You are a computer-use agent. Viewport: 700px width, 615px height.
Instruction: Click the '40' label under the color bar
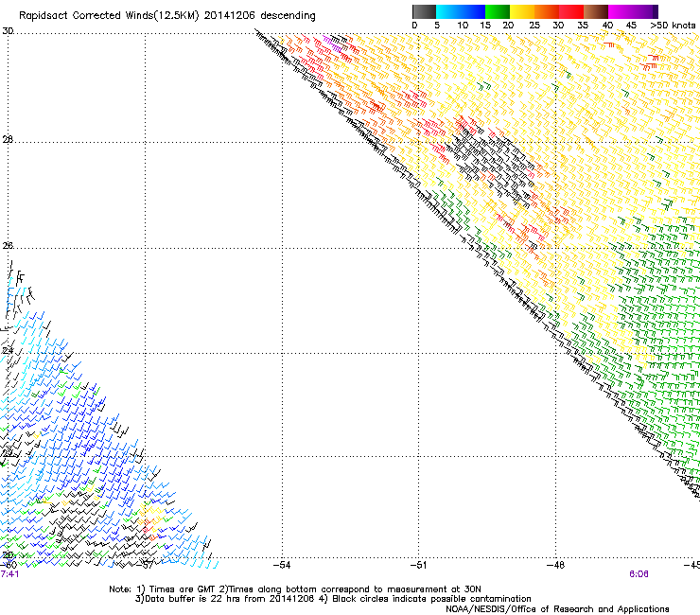tap(607, 26)
